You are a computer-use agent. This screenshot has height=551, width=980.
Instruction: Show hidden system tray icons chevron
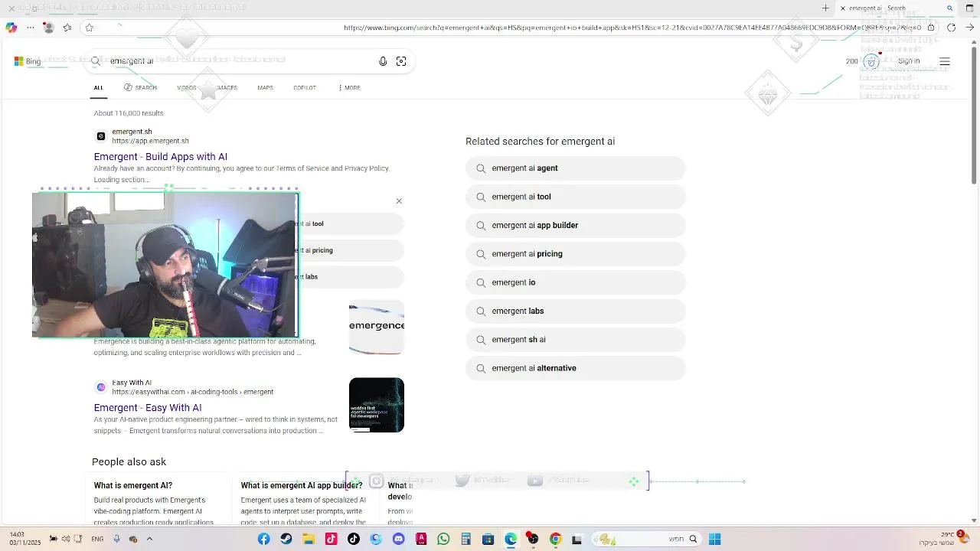149,539
